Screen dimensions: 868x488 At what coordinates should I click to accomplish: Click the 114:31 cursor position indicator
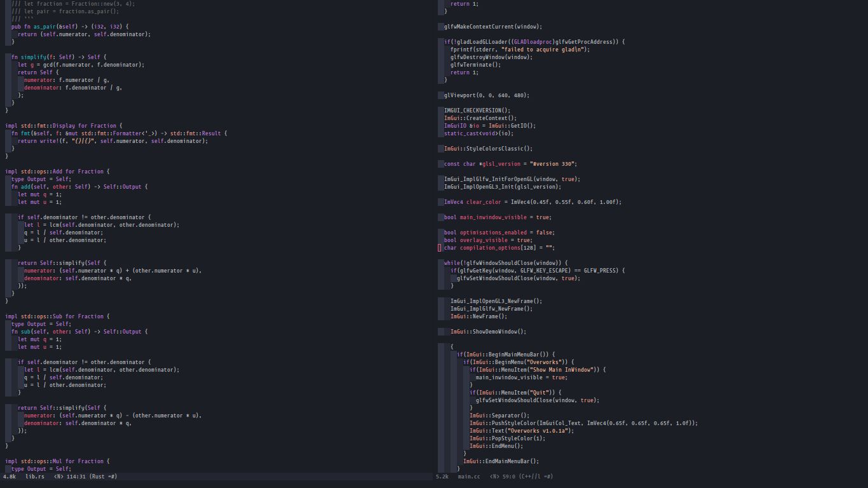[x=76, y=477]
